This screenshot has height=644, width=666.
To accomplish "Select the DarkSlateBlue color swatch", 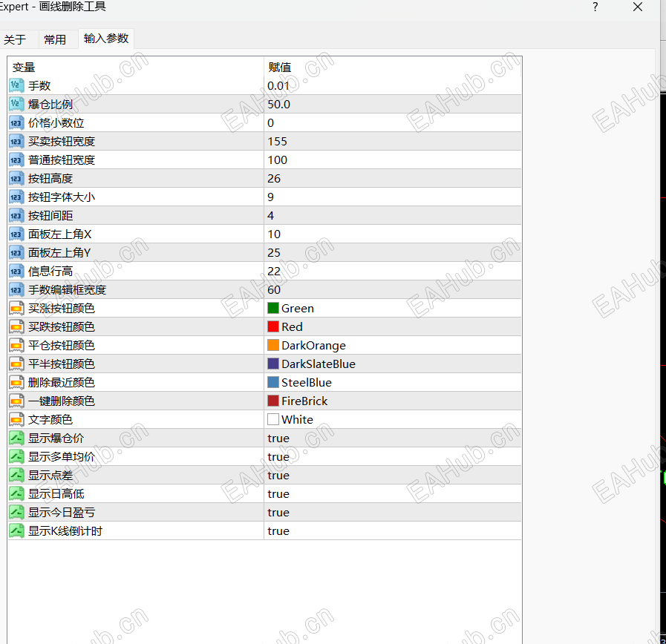I will point(273,364).
